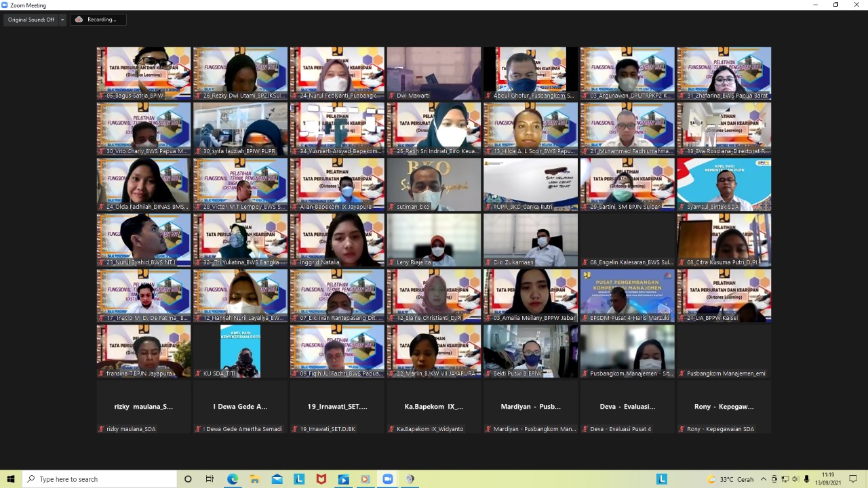Open the Movies & TV taskbar icon
Viewport: 868px width, 488px height.
tap(343, 479)
